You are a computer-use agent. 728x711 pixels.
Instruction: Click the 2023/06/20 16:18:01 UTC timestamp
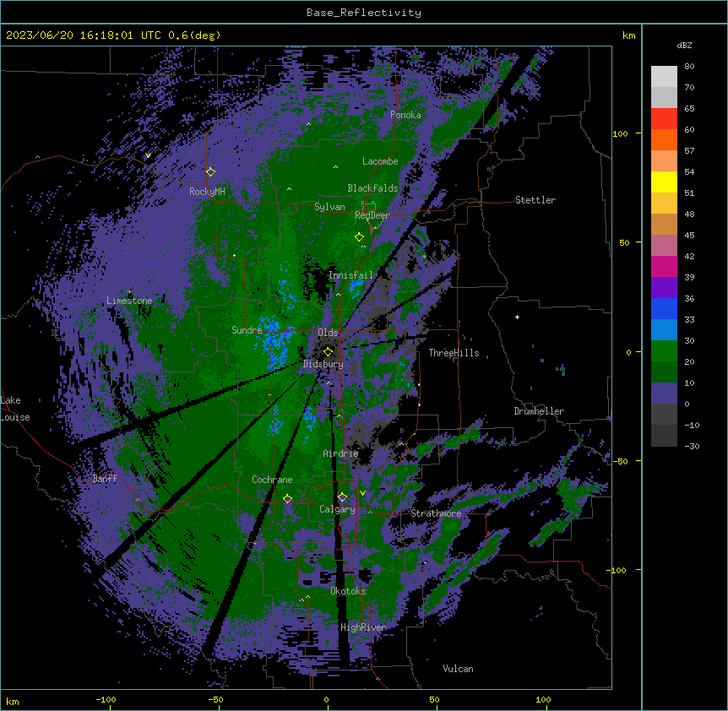pos(83,35)
